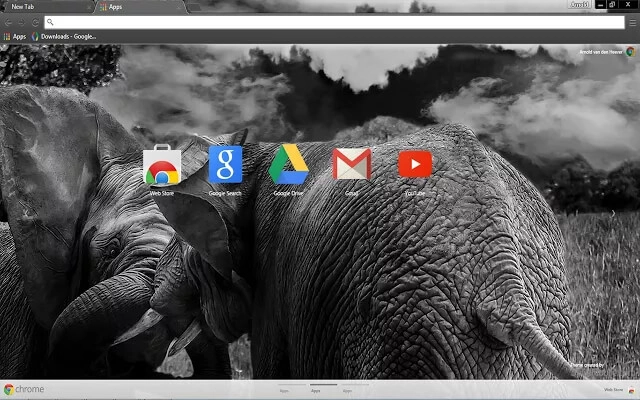640x400 pixels.
Task: Open the Web Store link in the bottom bar
Action: pos(613,390)
